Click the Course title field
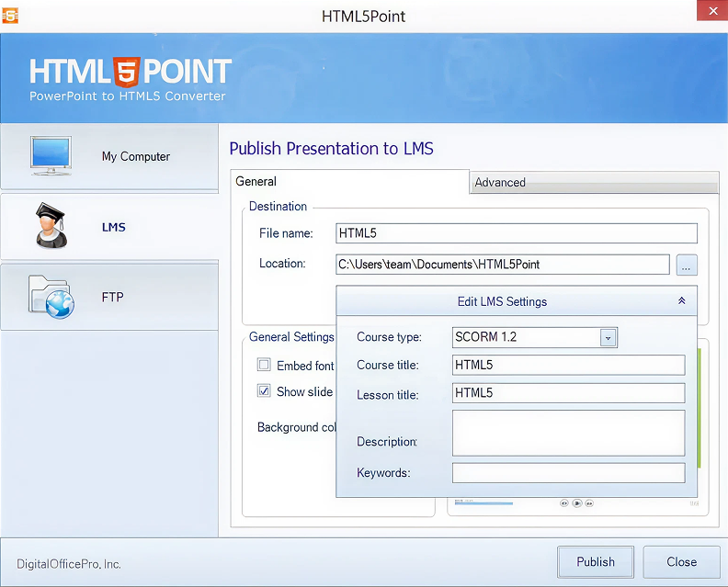728x587 pixels. pos(568,366)
